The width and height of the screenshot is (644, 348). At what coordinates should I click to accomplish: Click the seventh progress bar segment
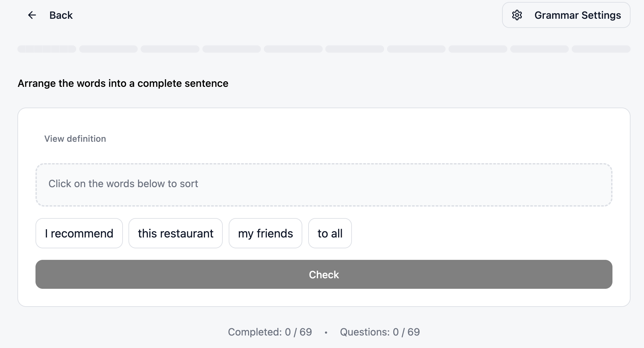click(x=416, y=49)
